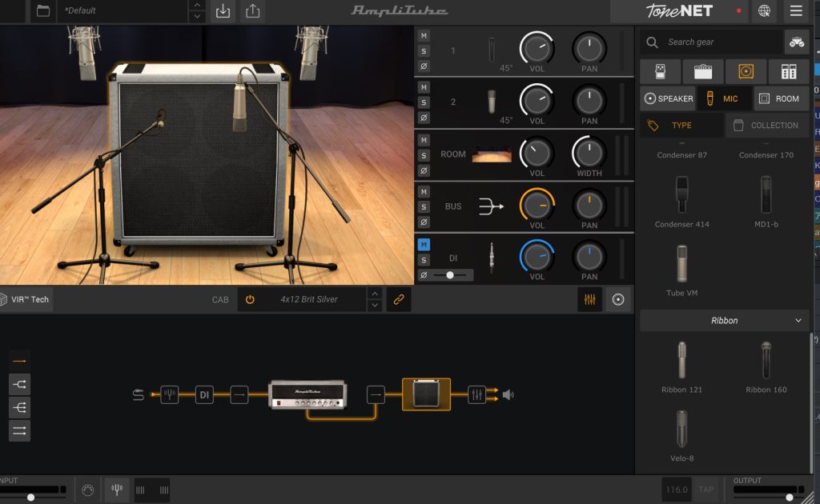Adjust the DI phase slider
820x504 pixels.
pyautogui.click(x=451, y=275)
